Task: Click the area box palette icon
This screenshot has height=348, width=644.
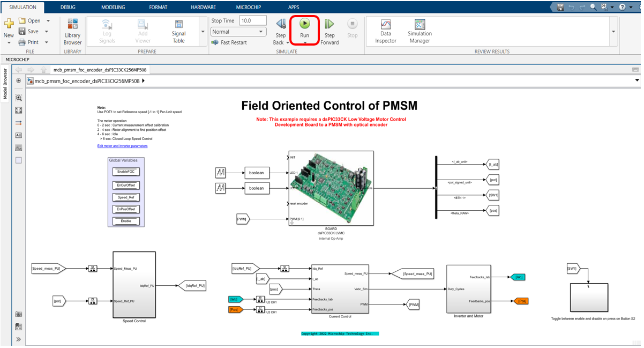Action: tap(19, 160)
